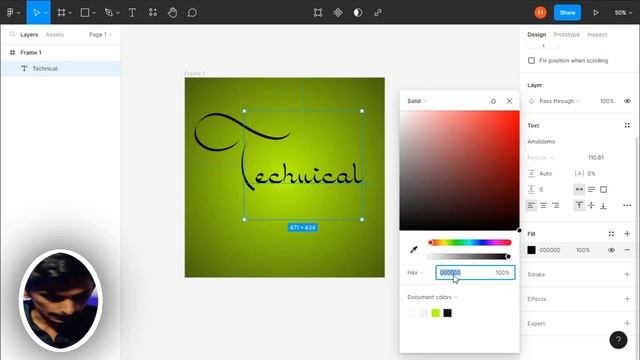Switch to the Prototype tab

click(567, 35)
